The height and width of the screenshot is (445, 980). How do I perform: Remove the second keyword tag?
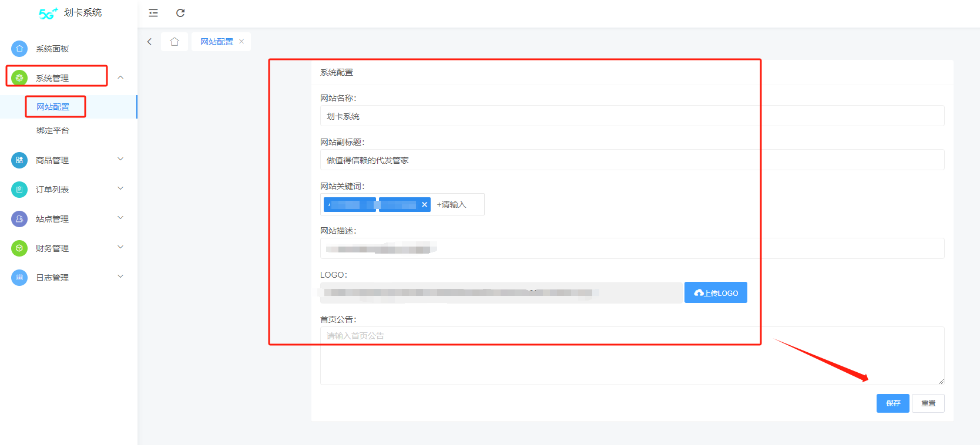424,205
